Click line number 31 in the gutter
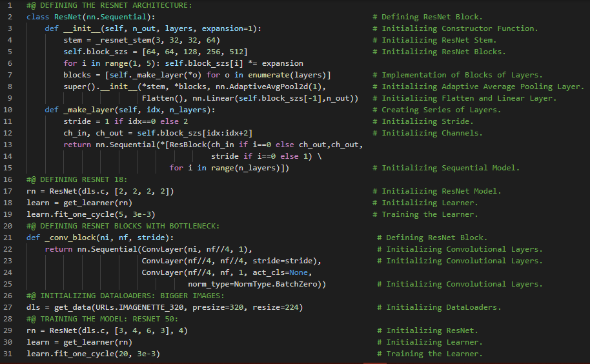 pos(10,354)
